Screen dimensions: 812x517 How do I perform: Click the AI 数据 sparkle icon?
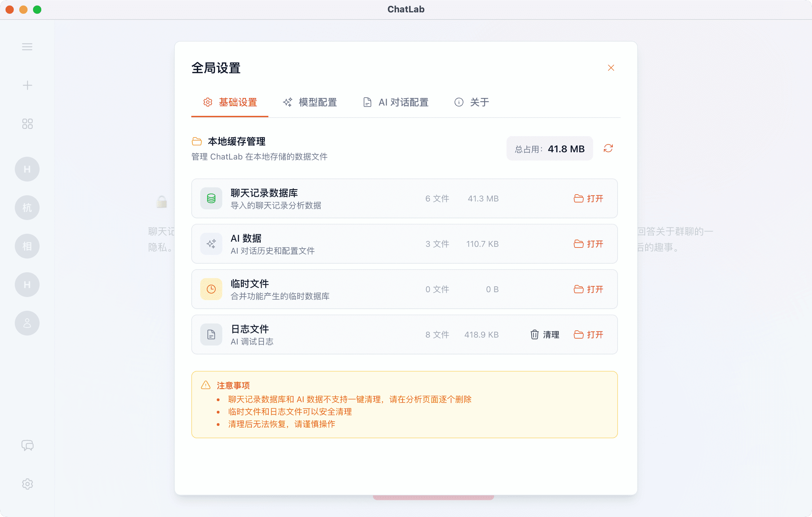coord(211,244)
